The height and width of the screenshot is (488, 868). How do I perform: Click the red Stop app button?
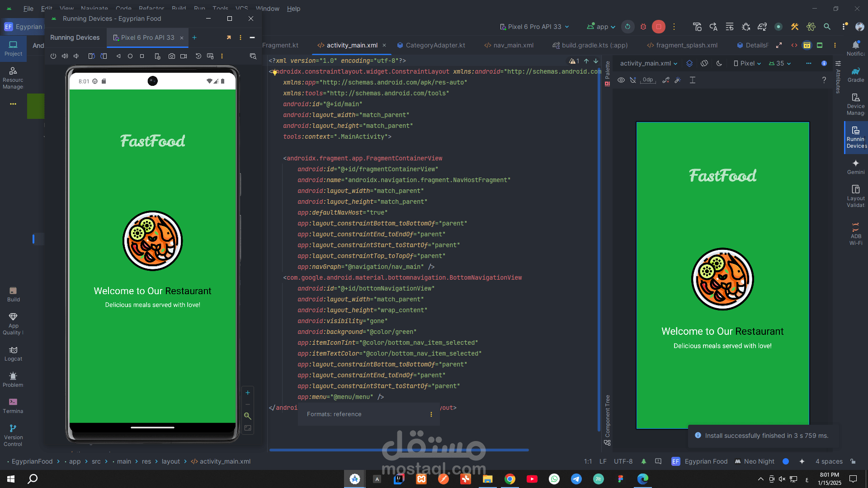tap(658, 27)
